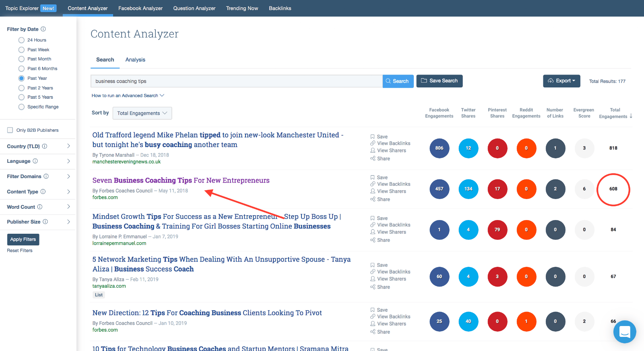Open the Trending Now tab
Screen dimensions: 644x351
(242, 8)
